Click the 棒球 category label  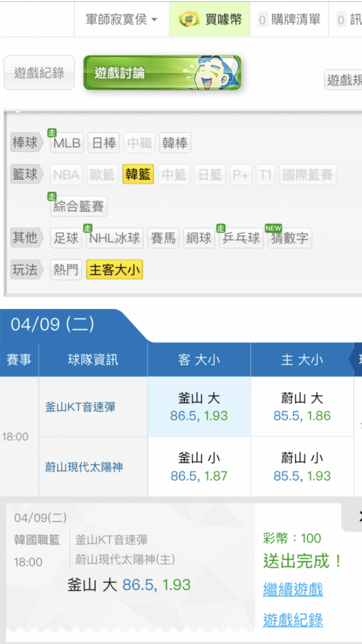click(26, 142)
